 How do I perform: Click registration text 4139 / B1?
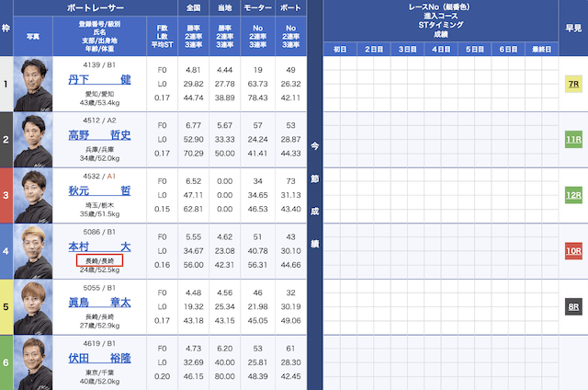point(99,65)
